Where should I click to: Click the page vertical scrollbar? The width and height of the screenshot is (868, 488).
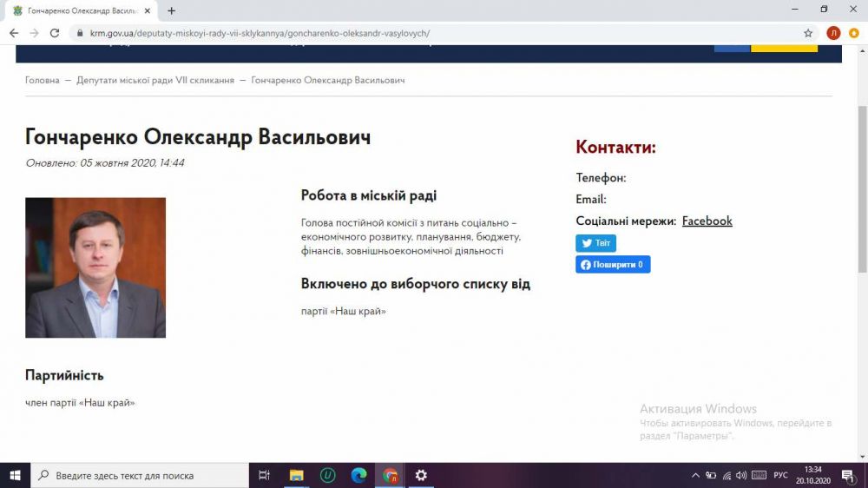tap(863, 188)
